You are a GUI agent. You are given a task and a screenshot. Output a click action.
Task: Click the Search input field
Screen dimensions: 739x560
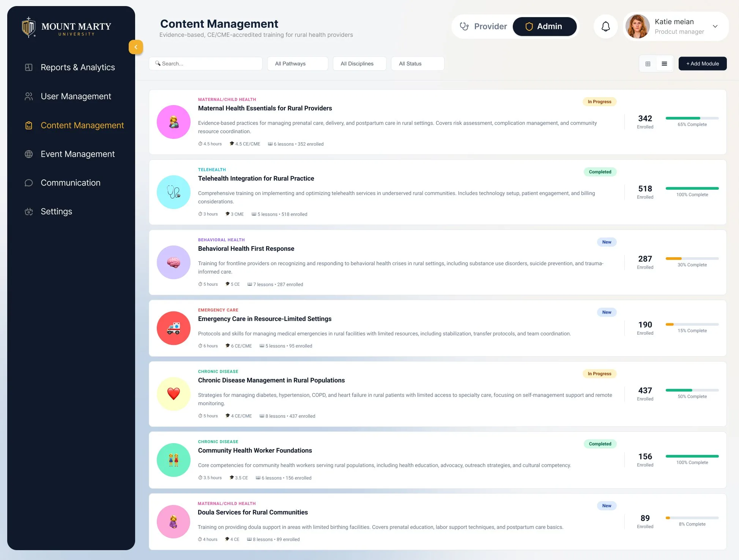point(206,64)
